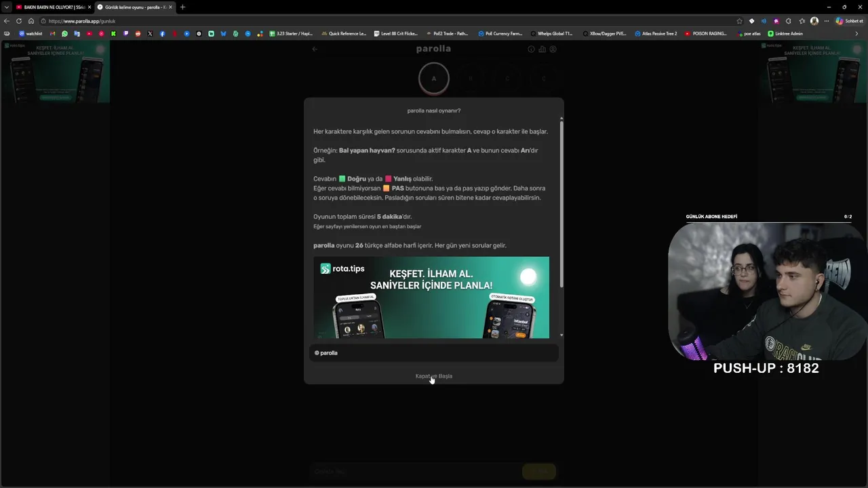Open the Gmail bookmark
Image resolution: width=868 pixels, height=488 pixels.
(53, 33)
